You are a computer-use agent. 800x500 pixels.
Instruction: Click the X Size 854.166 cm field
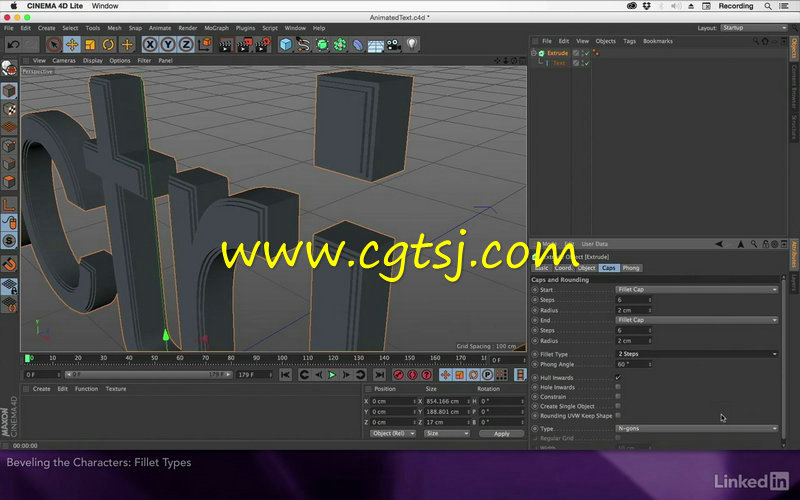[x=447, y=402]
